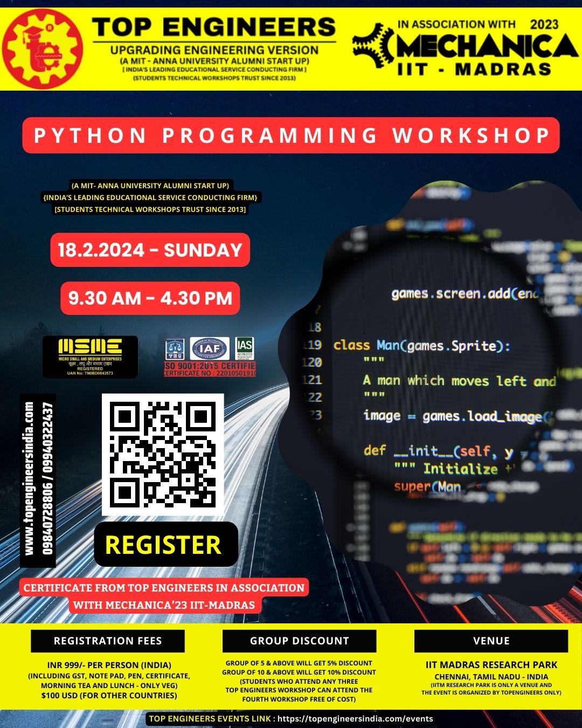Click the www.topengineersindia.com vertical text
This screenshot has height=728, width=582.
point(29,479)
